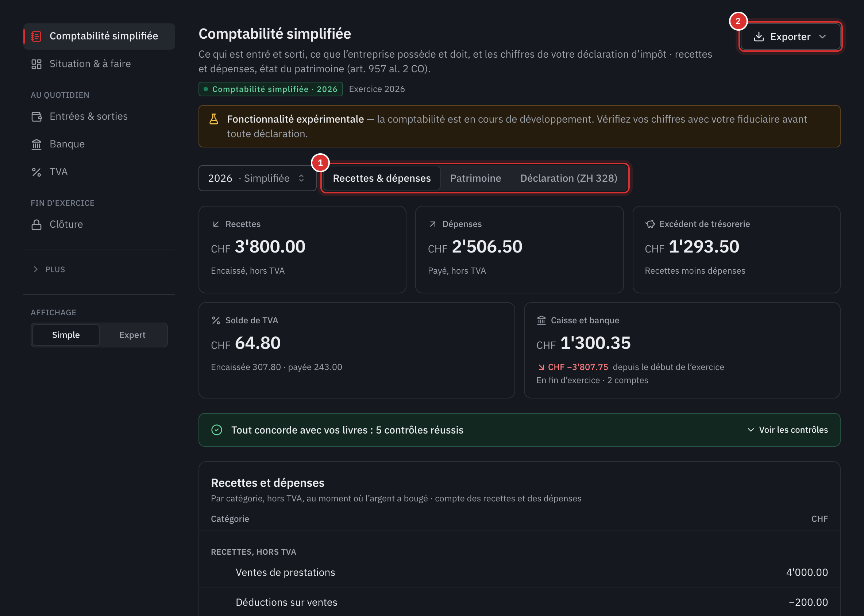Click the Recettes incoming arrow icon
This screenshot has height=616, width=864.
pyautogui.click(x=216, y=224)
